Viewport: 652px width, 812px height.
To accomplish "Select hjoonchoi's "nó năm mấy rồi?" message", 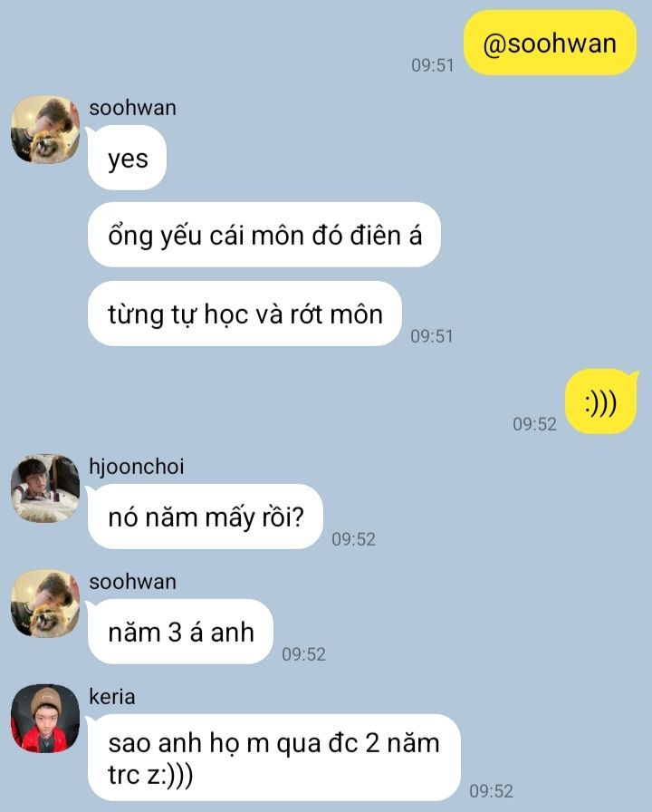I will tap(206, 517).
